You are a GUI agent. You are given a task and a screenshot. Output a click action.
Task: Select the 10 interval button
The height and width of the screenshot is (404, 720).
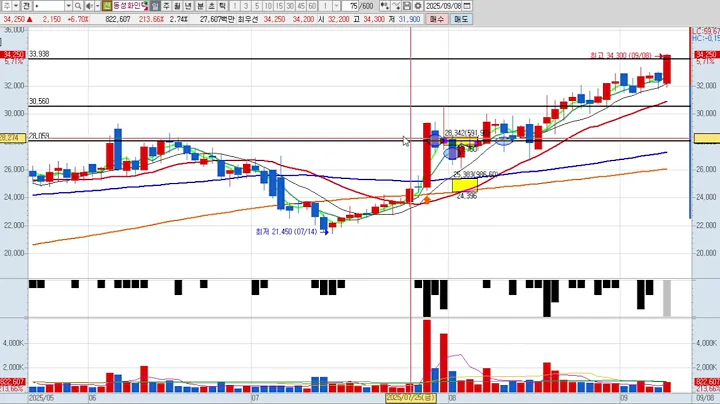click(268, 6)
